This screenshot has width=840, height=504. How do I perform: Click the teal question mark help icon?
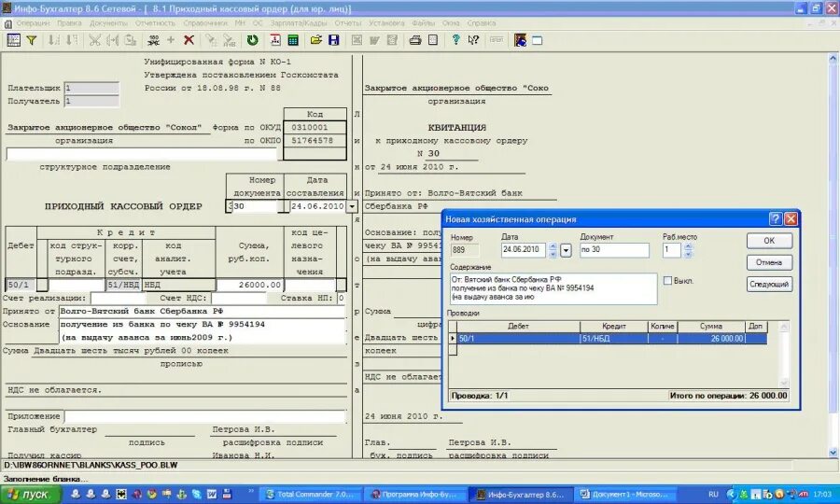pyautogui.click(x=455, y=40)
